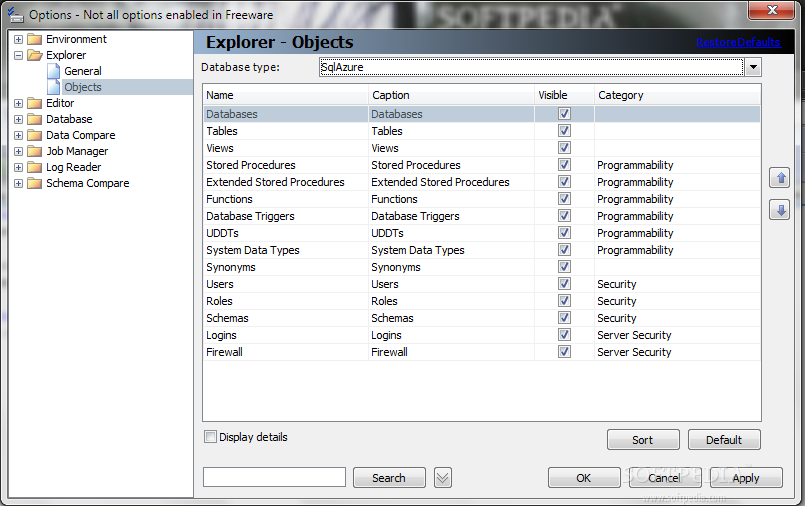Open the Database type dropdown arrow
Screen dimensions: 805x506
coord(753,67)
